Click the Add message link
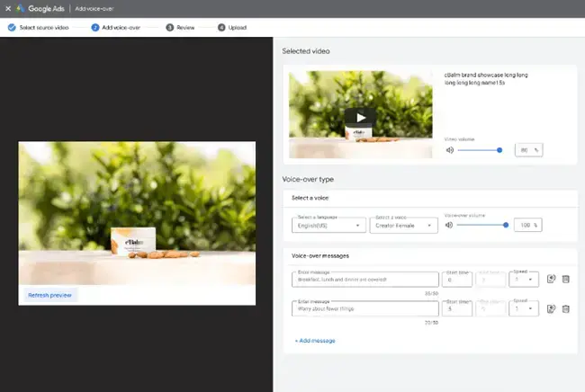 314,341
